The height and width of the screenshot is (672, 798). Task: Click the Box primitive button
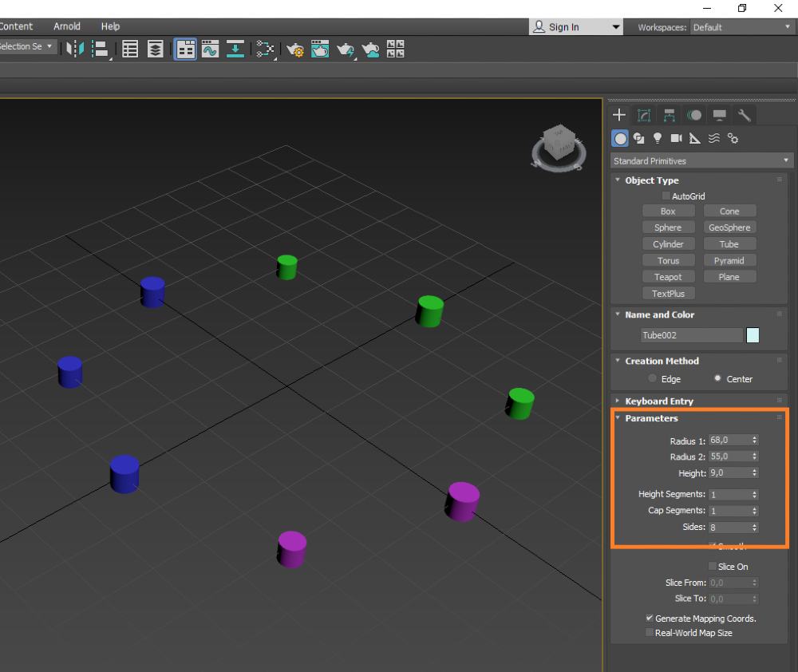[668, 211]
